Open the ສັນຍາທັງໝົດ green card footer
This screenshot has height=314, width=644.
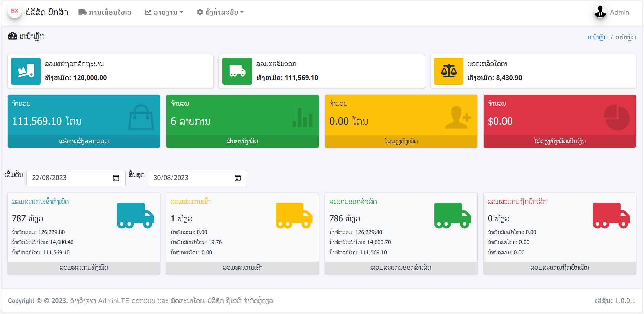coord(243,141)
